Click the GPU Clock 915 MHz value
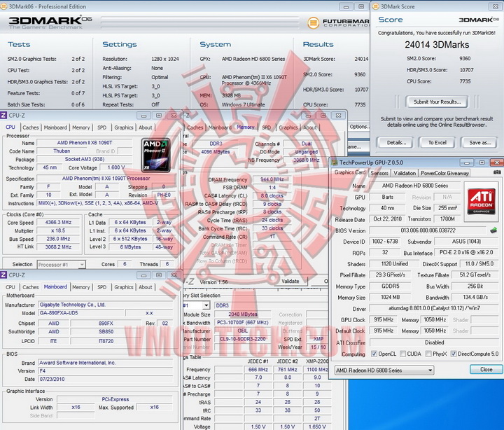The height and width of the screenshot is (430, 504). click(x=384, y=319)
